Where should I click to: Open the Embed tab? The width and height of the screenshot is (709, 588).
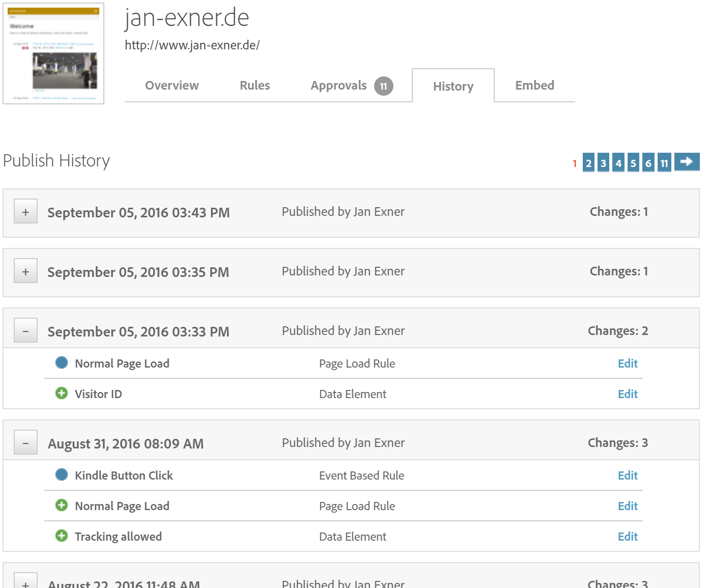point(534,86)
